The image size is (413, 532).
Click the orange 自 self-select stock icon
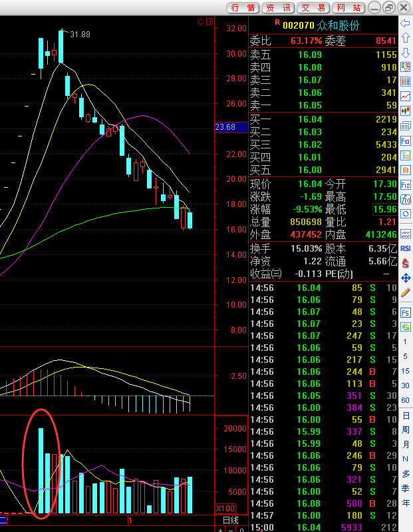406,170
